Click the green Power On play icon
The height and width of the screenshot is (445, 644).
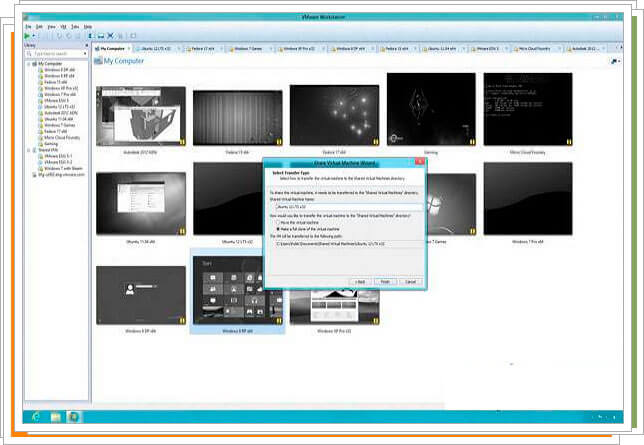[x=29, y=35]
